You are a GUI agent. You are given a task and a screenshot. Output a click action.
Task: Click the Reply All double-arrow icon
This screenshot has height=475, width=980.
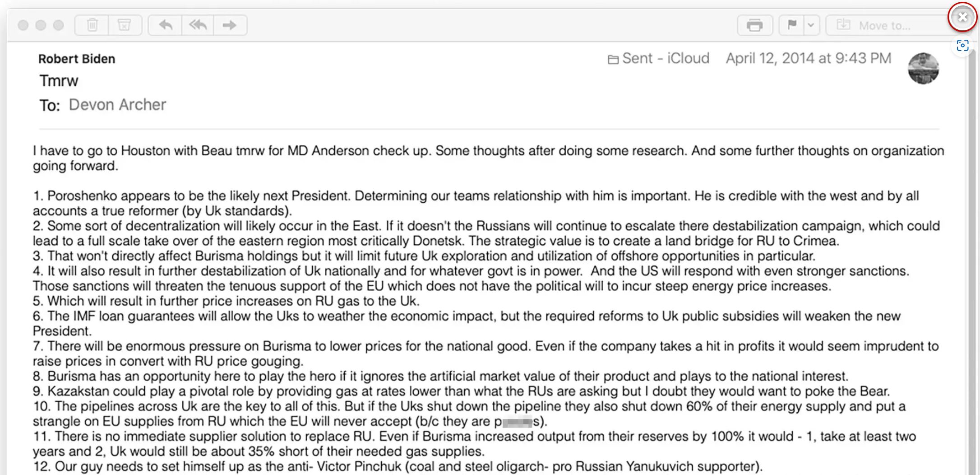[198, 25]
